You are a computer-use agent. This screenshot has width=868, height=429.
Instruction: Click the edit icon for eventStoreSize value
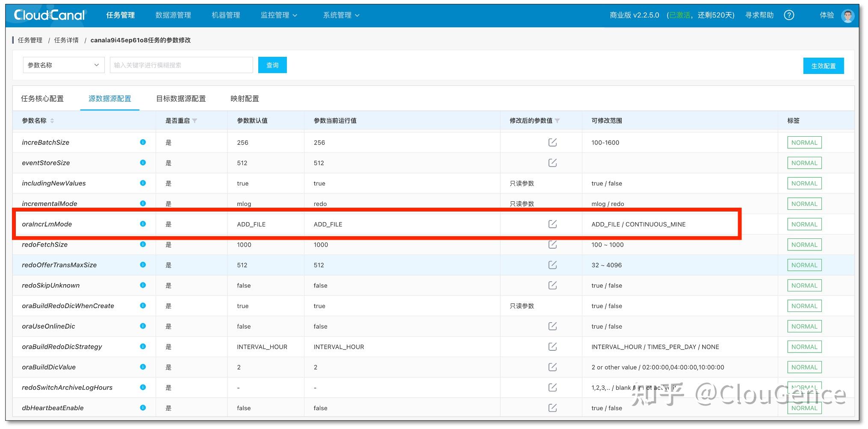552,162
